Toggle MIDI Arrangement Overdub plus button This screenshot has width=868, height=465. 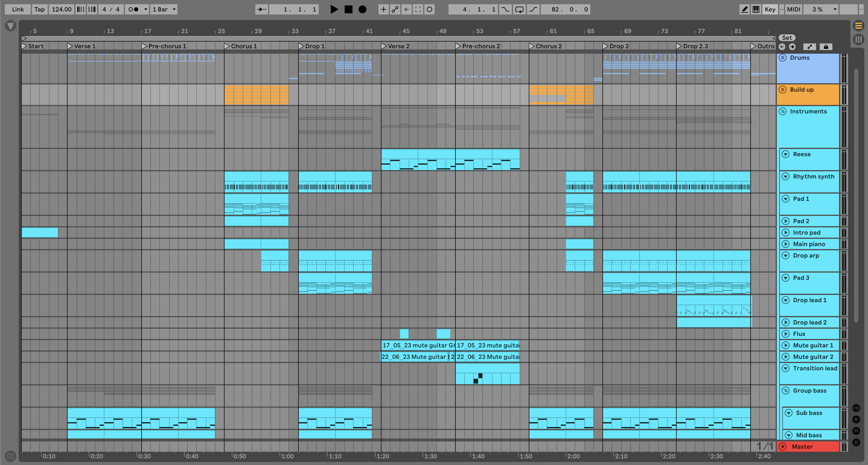point(383,9)
